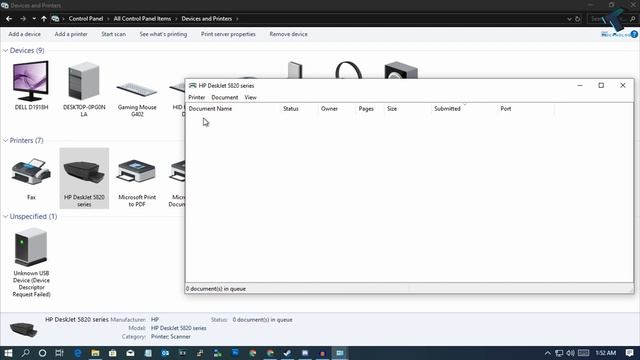Click See what's printing
Image resolution: width=640 pixels, height=360 pixels.
click(163, 34)
